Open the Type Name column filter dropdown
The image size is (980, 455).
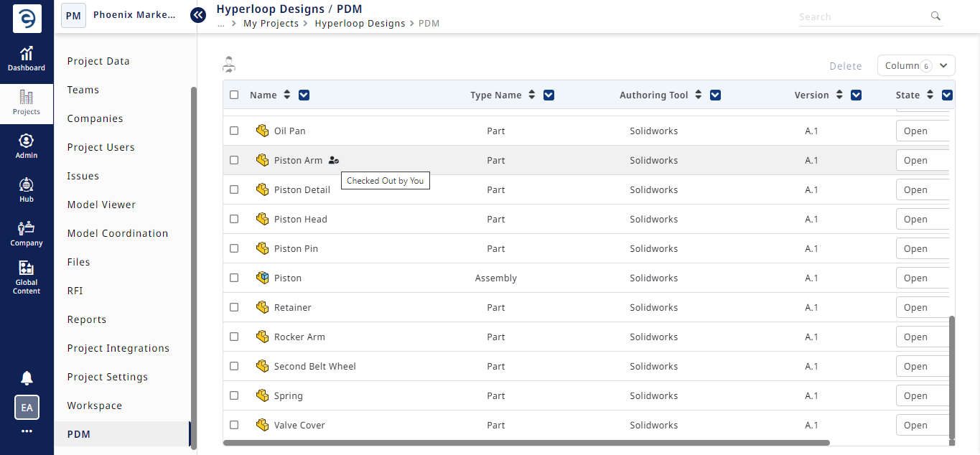click(549, 95)
